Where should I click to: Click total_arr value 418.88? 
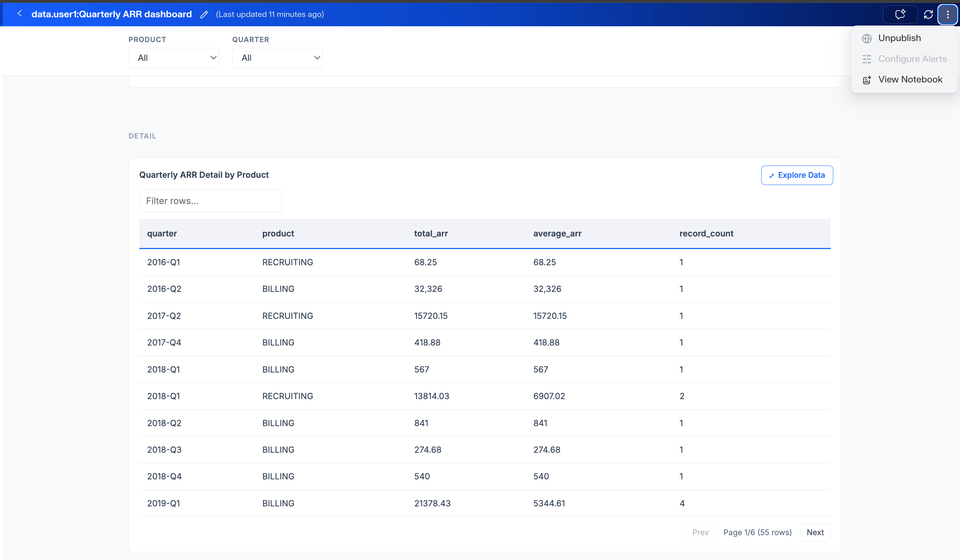click(x=427, y=343)
